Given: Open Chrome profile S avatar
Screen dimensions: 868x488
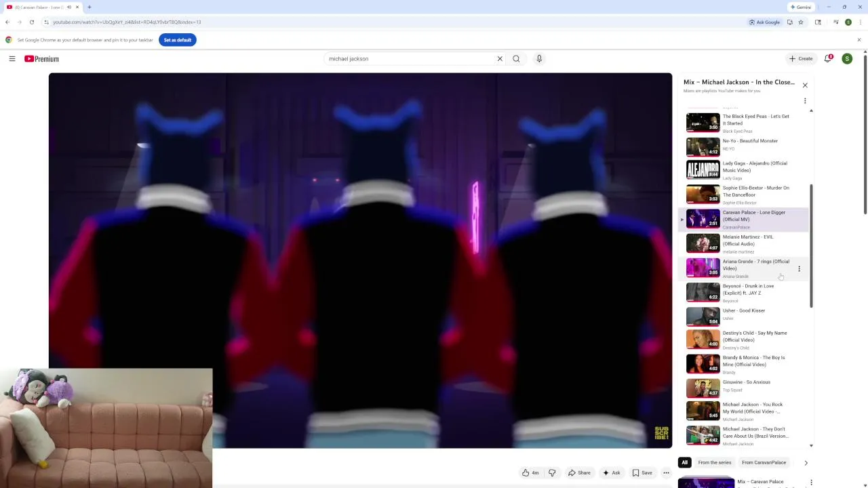Looking at the screenshot, I should 848,22.
